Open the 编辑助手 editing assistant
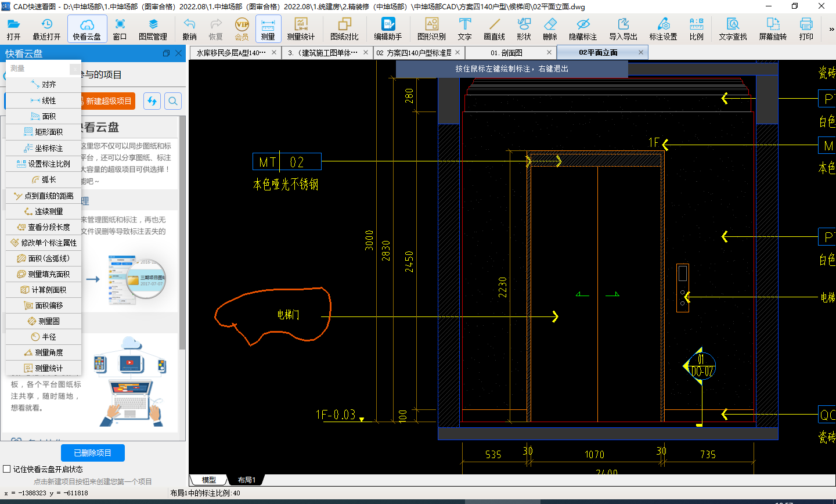This screenshot has height=504, width=836. coord(388,29)
